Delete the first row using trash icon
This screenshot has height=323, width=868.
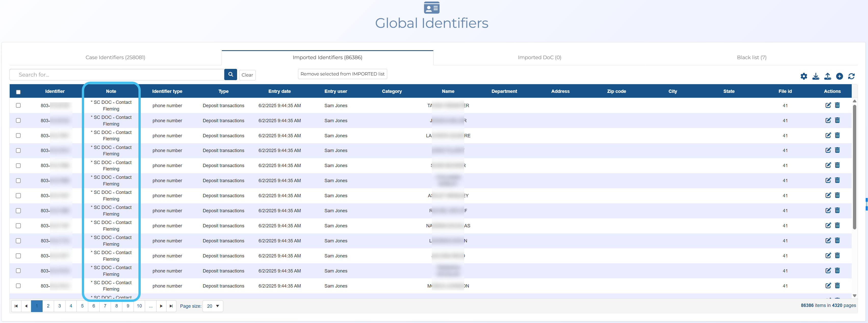point(837,105)
